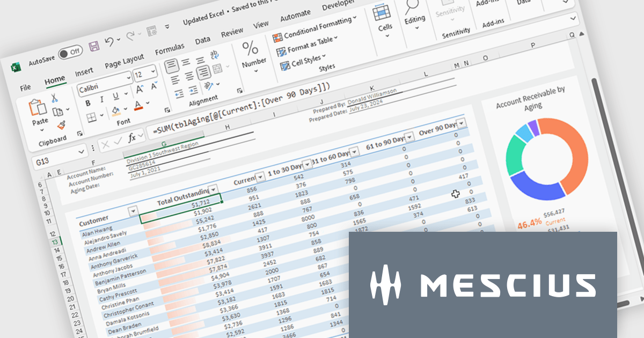Click the Increase Indent icon
This screenshot has height=338, width=644.
tap(193, 90)
